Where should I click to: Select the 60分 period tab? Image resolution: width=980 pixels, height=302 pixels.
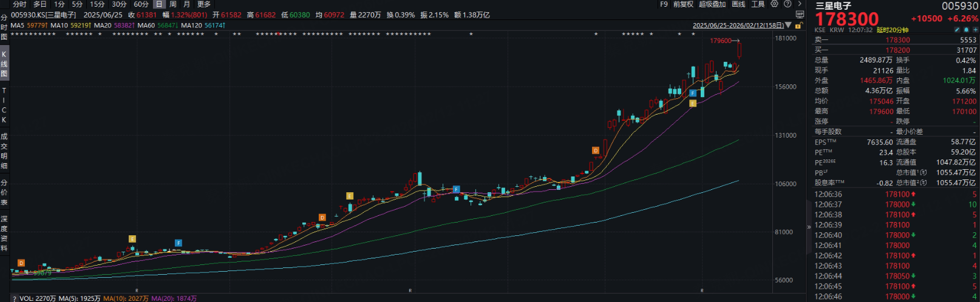coord(141,4)
